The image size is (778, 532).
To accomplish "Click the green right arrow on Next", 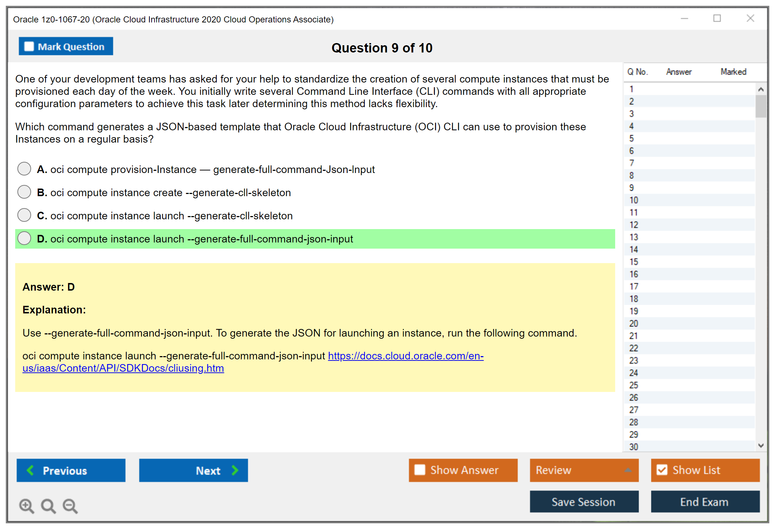I will (235, 470).
